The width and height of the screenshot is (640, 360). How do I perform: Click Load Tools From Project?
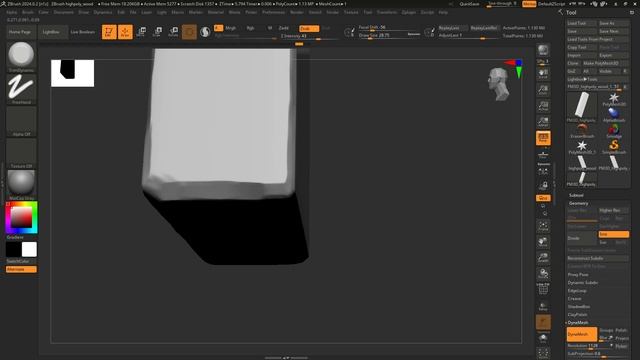[x=598, y=39]
